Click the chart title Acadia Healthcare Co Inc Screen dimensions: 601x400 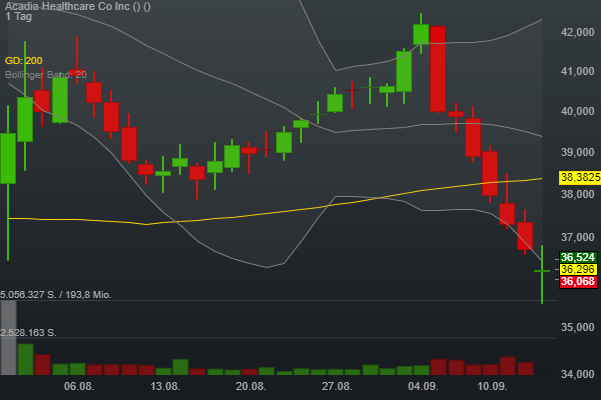78,7
